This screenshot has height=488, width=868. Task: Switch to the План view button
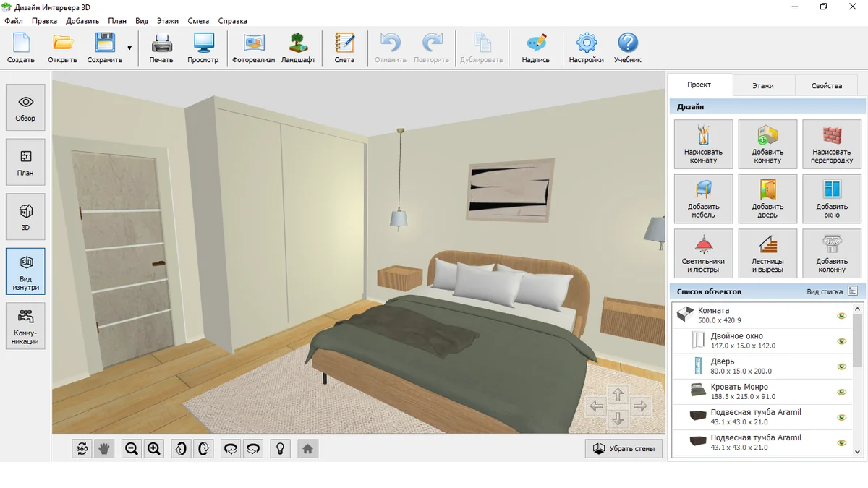coord(25,162)
